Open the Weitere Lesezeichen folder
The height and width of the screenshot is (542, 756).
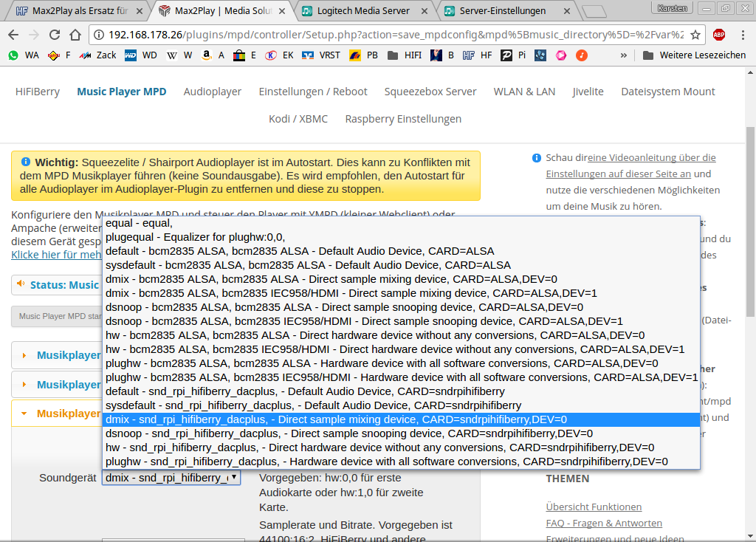pyautogui.click(x=694, y=55)
